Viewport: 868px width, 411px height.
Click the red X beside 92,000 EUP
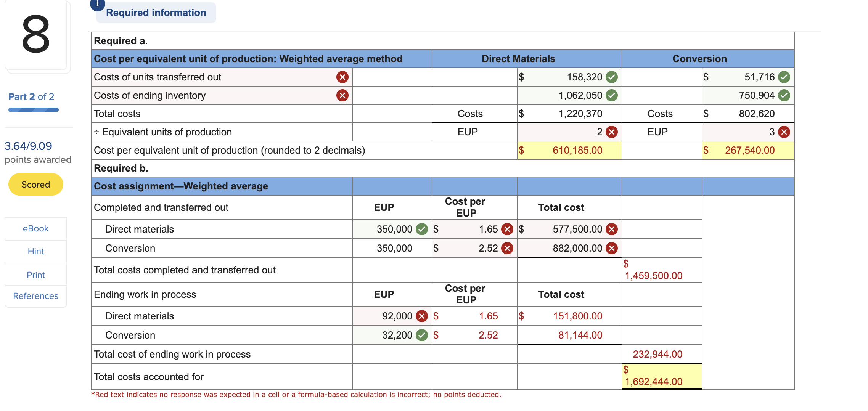[422, 316]
